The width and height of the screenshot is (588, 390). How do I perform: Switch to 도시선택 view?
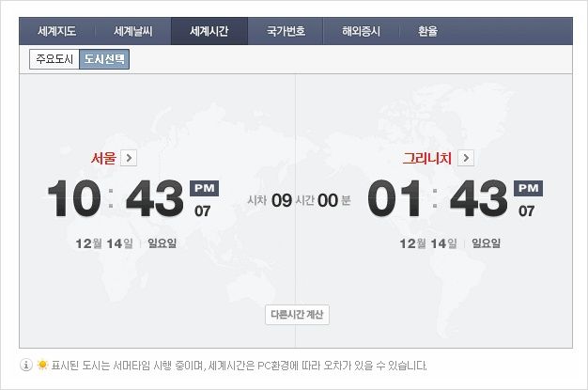coord(104,59)
